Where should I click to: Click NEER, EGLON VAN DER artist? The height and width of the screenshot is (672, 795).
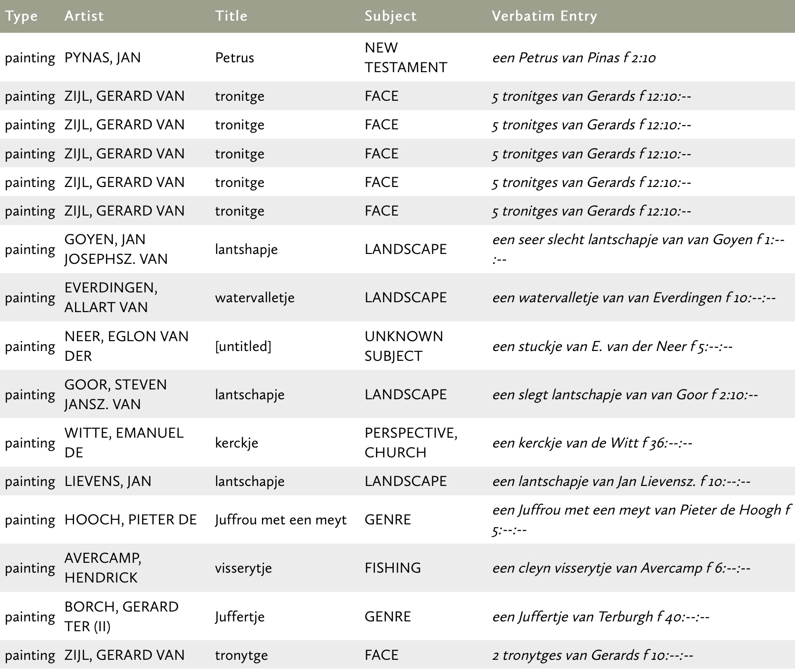(x=127, y=346)
